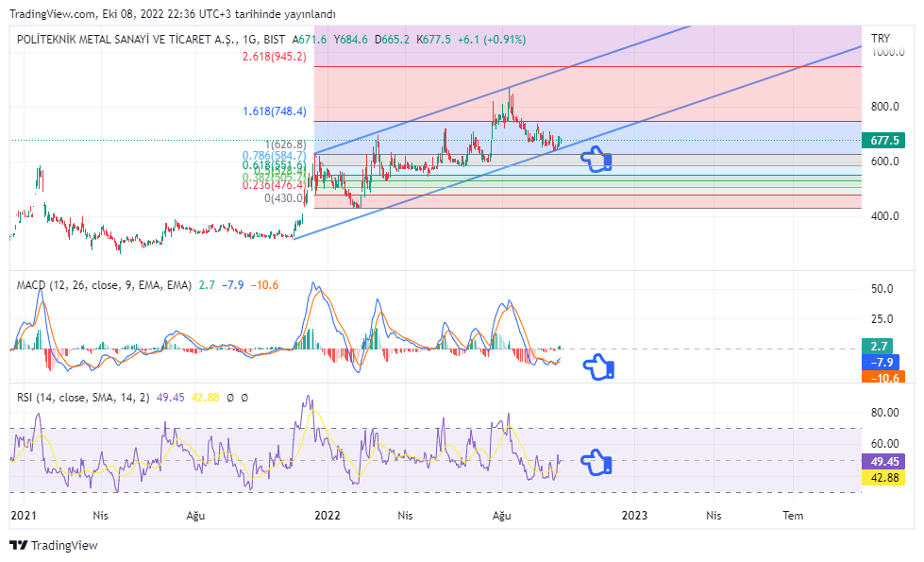
Task: Click the '2022' label on the time axis
Action: click(x=328, y=516)
